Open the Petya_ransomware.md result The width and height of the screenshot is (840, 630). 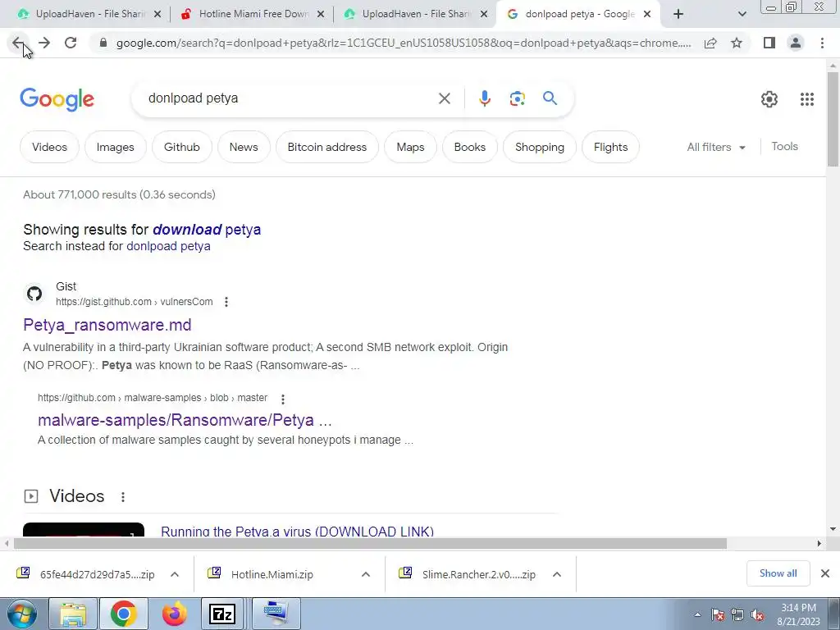107,325
